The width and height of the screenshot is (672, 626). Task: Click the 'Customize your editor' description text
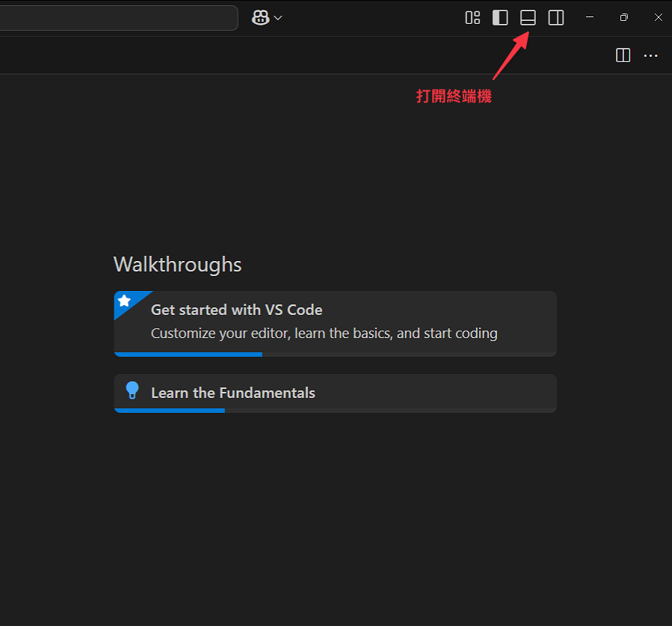(324, 334)
